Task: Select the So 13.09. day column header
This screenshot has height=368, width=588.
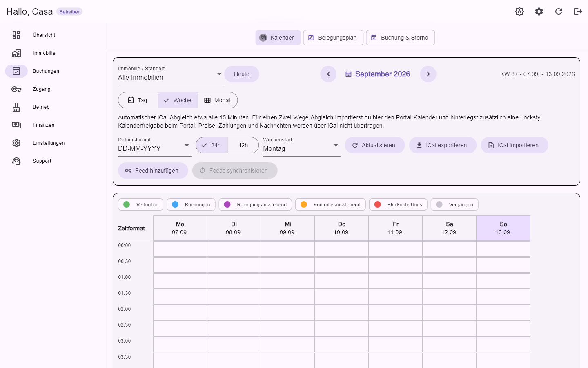Action: [503, 228]
